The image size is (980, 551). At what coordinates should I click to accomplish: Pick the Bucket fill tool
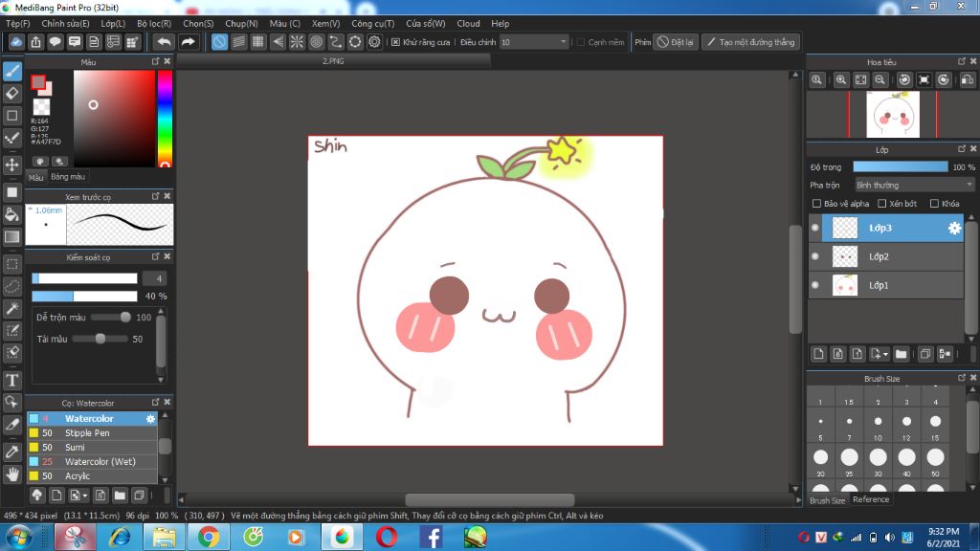pos(12,214)
